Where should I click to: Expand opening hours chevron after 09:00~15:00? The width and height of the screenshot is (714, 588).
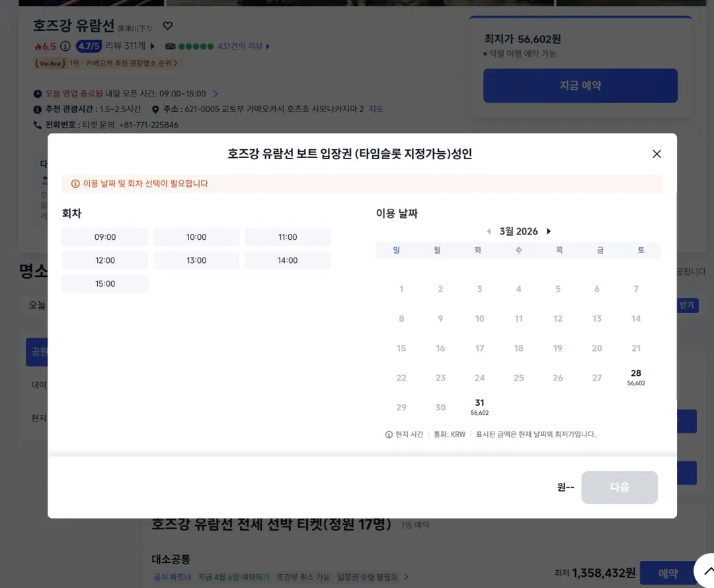click(x=215, y=94)
